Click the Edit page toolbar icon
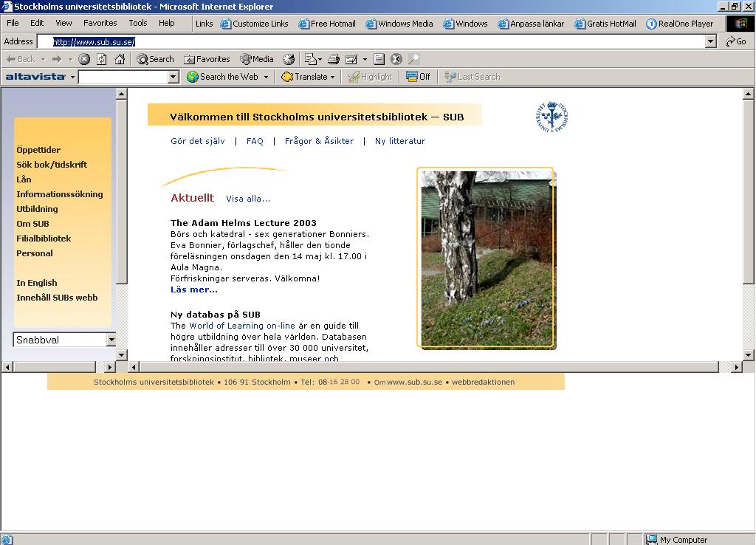The image size is (756, 545). coord(351,59)
